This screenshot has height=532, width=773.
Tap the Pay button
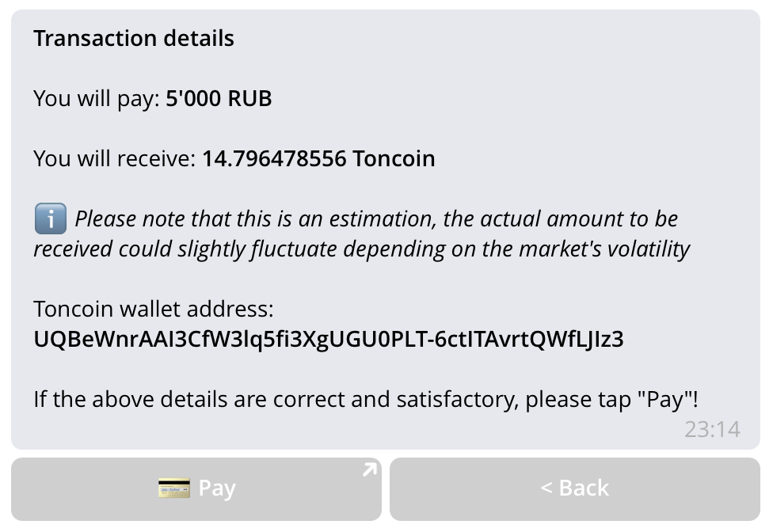pos(196,488)
